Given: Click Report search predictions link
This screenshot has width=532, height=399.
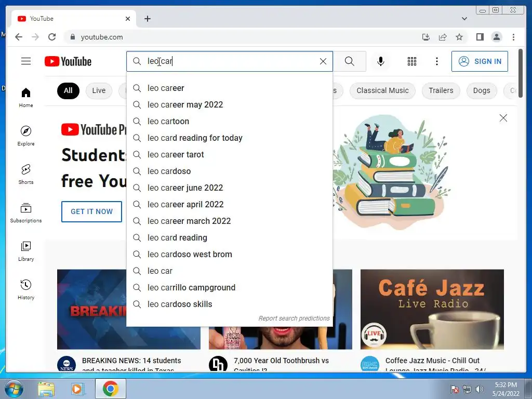Looking at the screenshot, I should 294,318.
